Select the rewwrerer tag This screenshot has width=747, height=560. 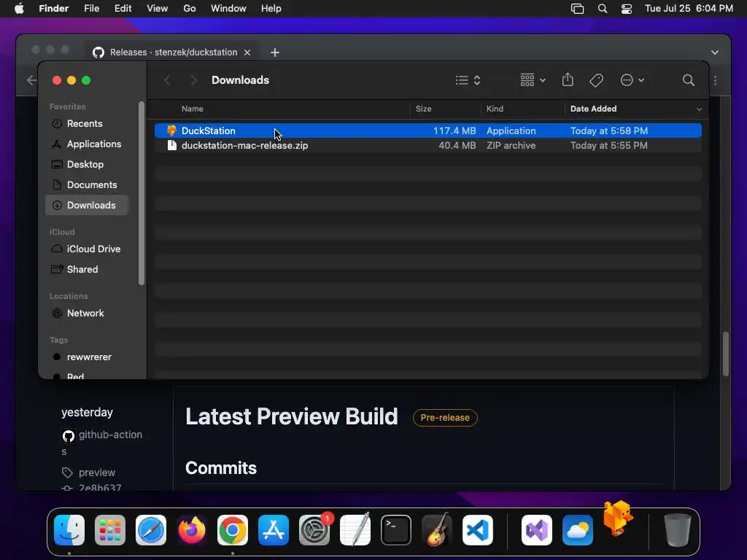tap(87, 357)
